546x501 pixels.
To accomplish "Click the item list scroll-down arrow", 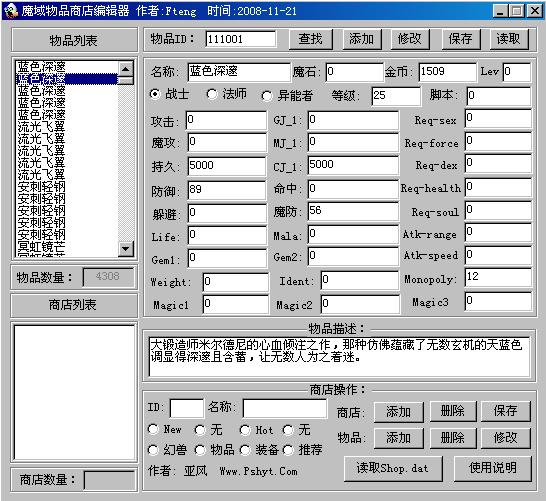I will [x=126, y=249].
